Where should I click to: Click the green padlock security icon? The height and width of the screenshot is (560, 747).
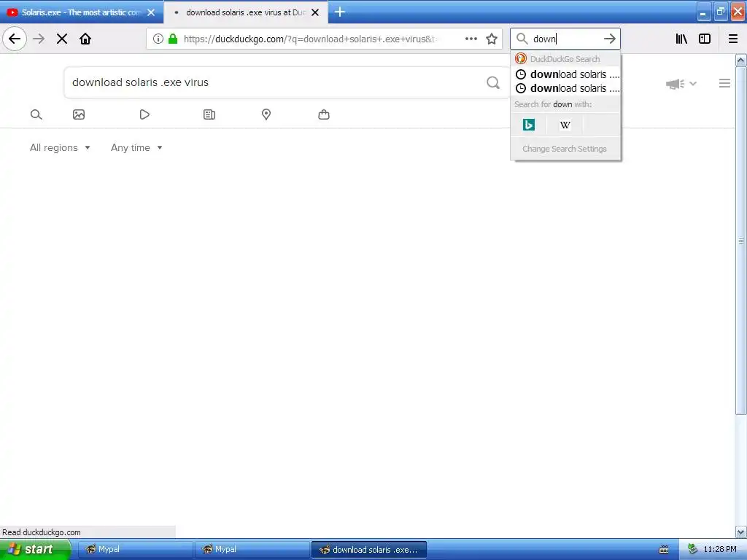(173, 39)
